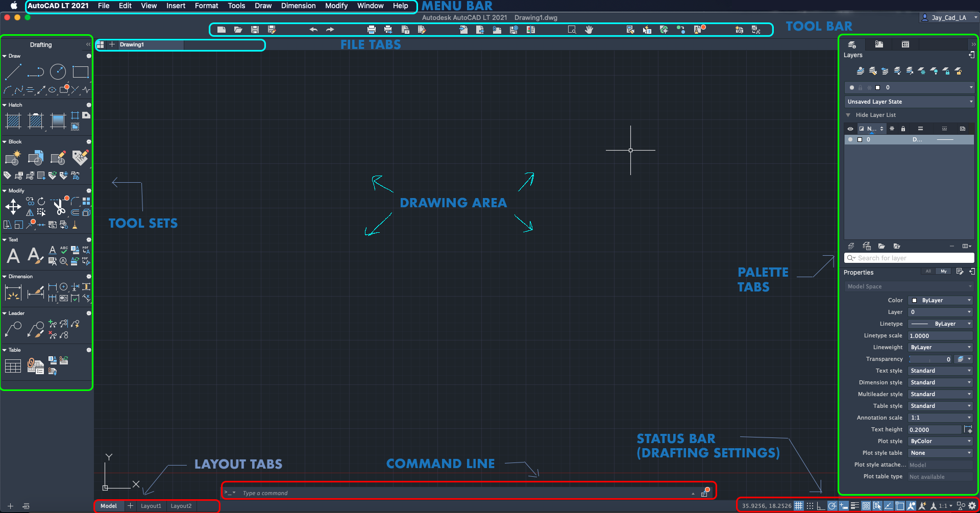
Task: Select the Rotate tool
Action: (41, 202)
